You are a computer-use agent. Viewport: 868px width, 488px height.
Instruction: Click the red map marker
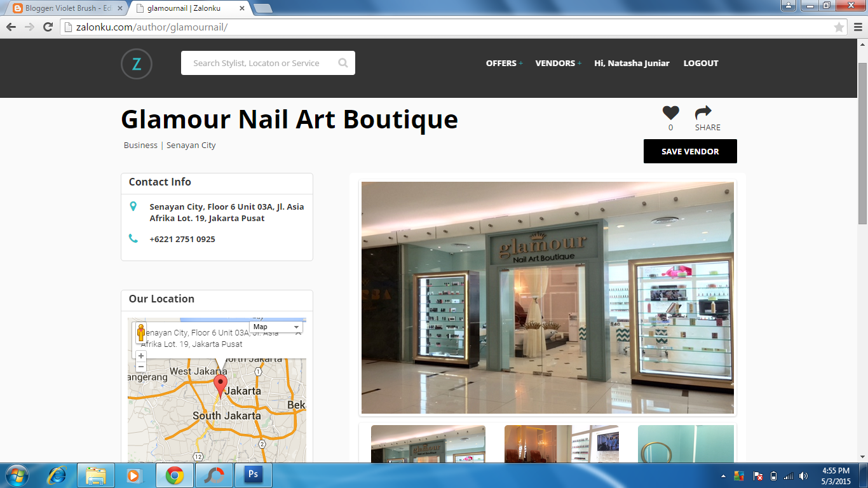[x=220, y=386]
